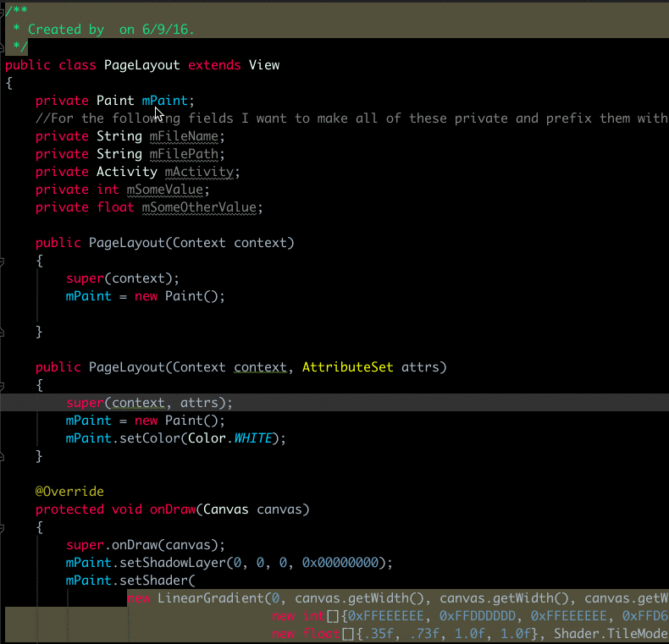Image resolution: width=669 pixels, height=644 pixels.
Task: Click the closing fold marker of the AttributeSet constructor
Action: click(2, 456)
